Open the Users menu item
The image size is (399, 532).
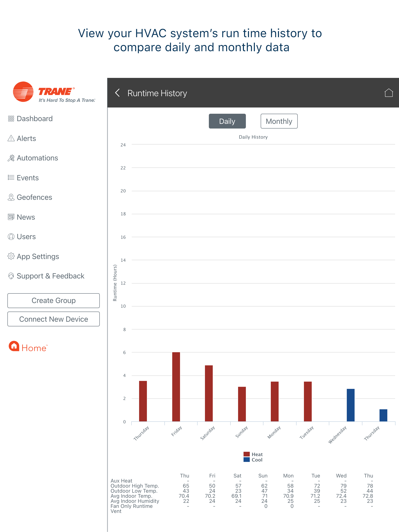pyautogui.click(x=26, y=237)
